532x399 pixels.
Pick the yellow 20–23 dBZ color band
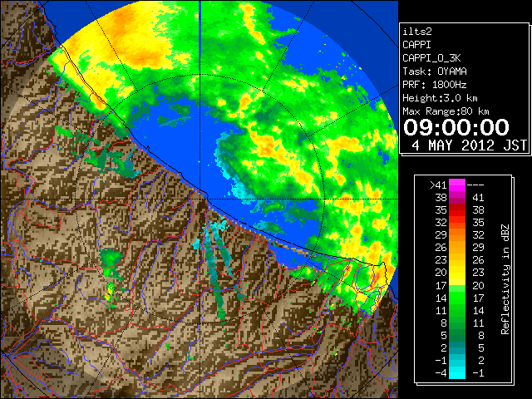pos(457,273)
